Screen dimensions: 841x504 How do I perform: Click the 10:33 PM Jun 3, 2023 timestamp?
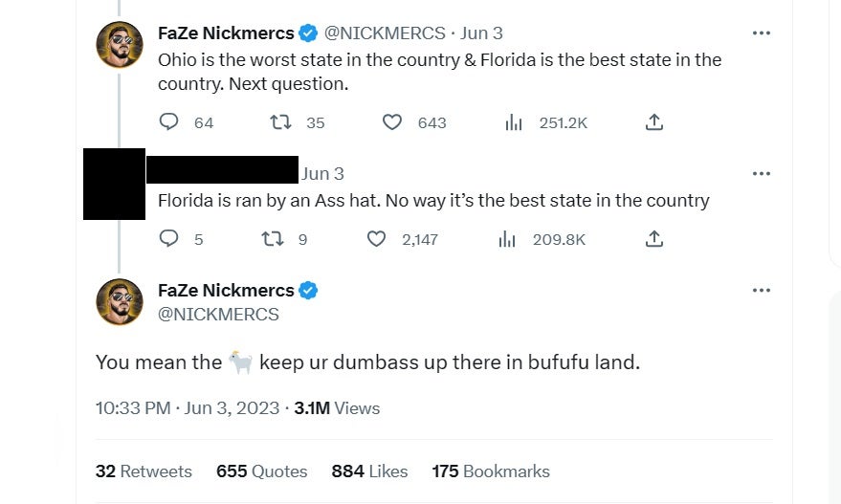[x=188, y=408]
